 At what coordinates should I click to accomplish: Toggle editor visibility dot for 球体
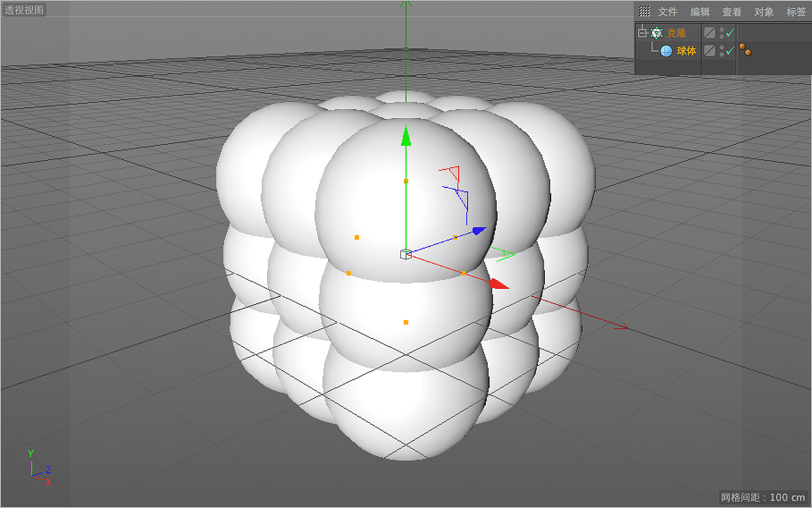tap(722, 47)
